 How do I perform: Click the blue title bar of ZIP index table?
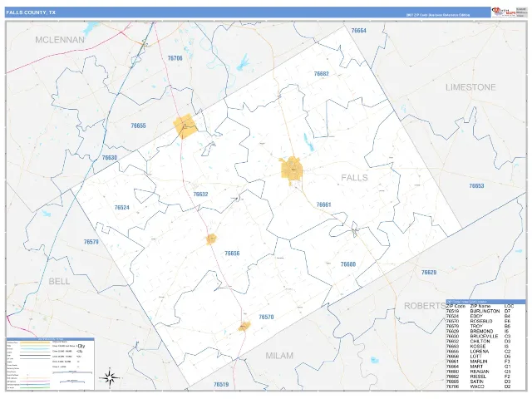coord(485,302)
